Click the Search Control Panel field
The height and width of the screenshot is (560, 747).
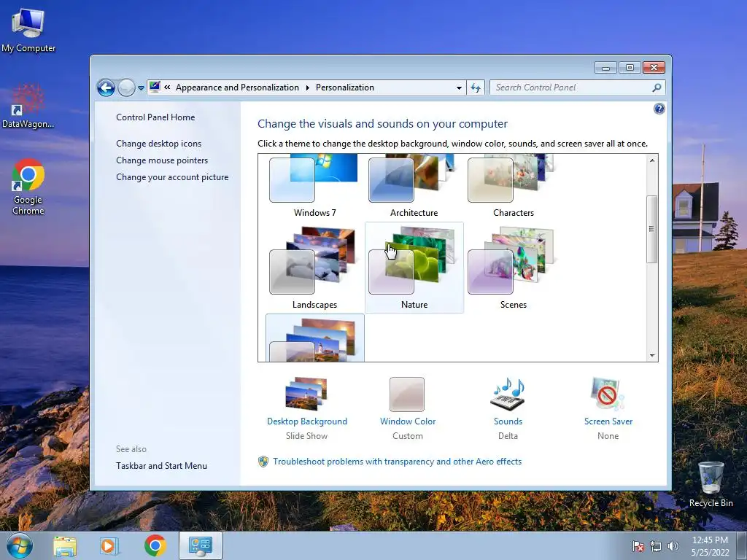pos(577,87)
